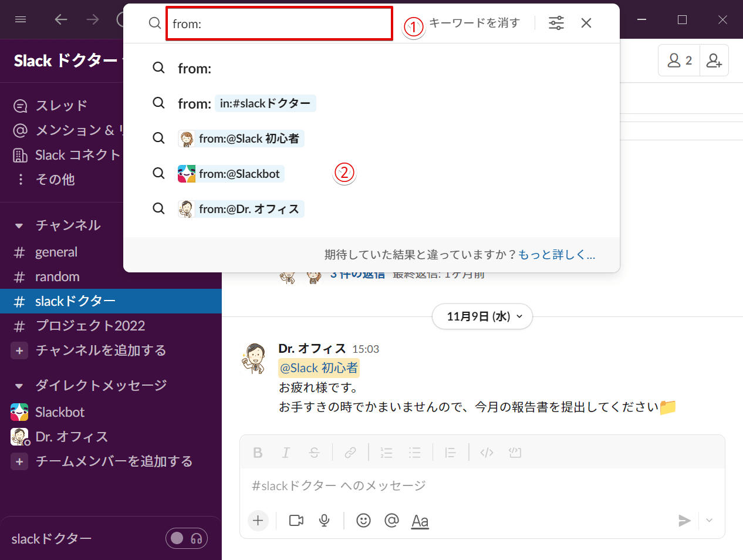Click the emoji picker icon
The height and width of the screenshot is (560, 743).
click(x=363, y=521)
